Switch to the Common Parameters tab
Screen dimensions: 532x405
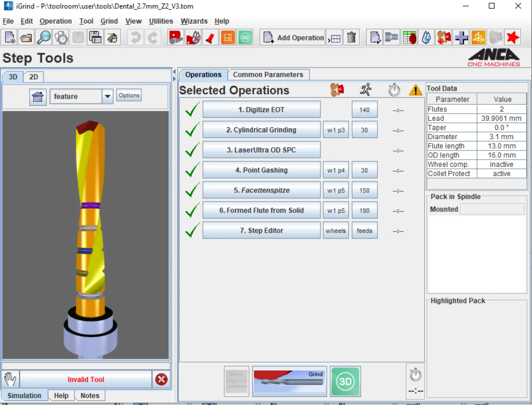[268, 75]
